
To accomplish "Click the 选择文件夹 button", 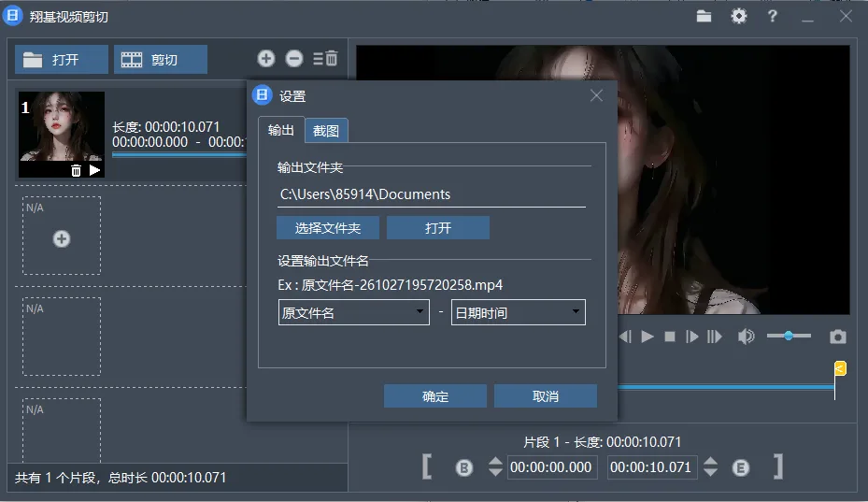I will (x=328, y=228).
